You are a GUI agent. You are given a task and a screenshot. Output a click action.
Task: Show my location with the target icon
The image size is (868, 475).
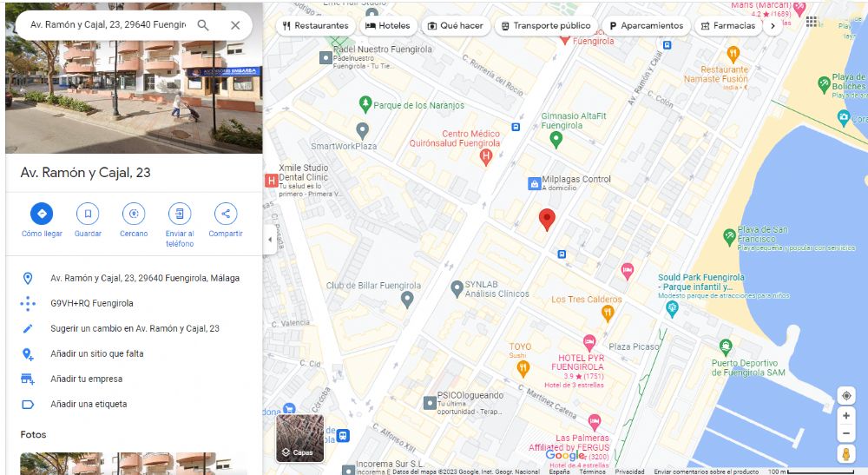click(845, 395)
